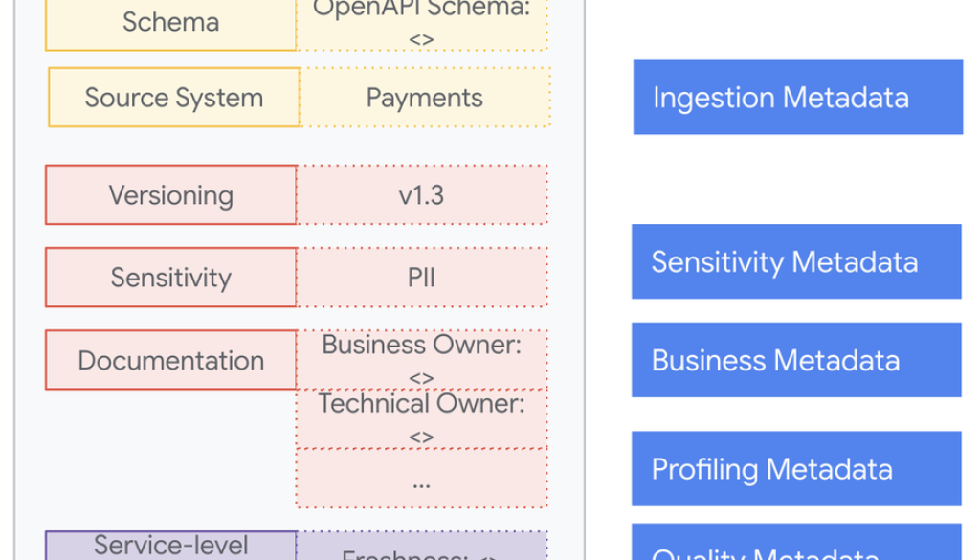Click the Business Metadata blue box

click(796, 360)
